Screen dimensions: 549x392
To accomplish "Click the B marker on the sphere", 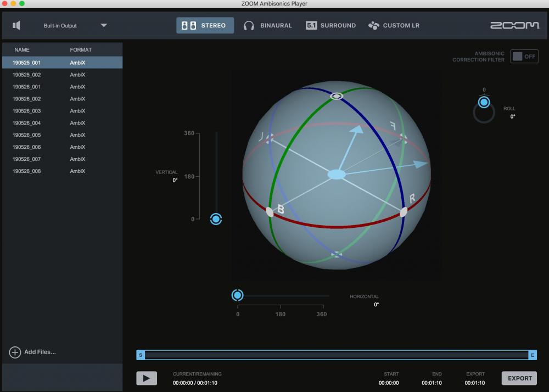I will pyautogui.click(x=270, y=212).
